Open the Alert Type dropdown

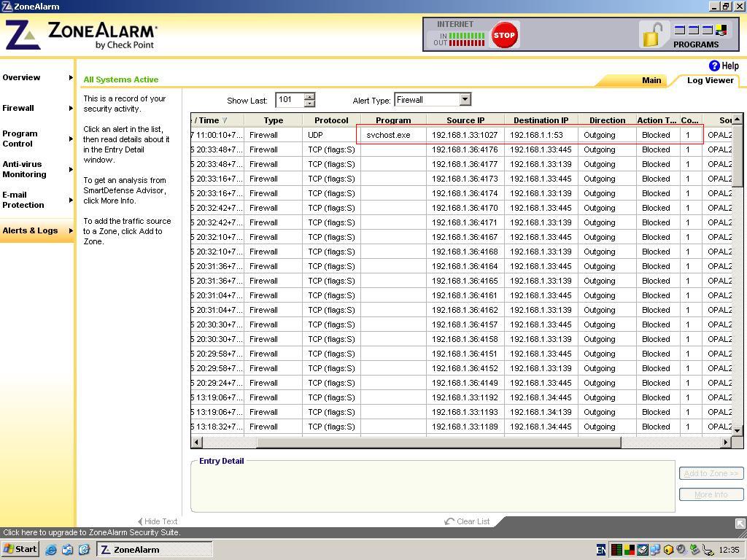(465, 99)
